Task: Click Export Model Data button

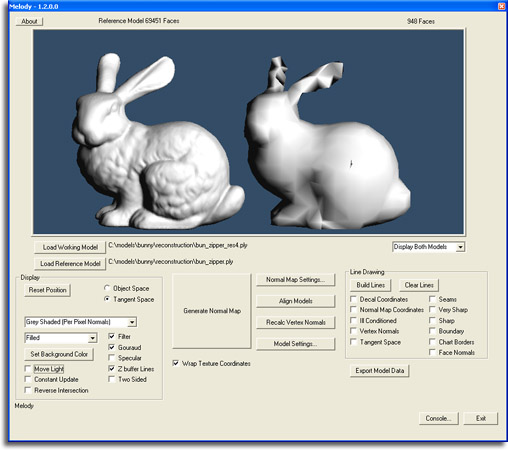Action: (379, 371)
